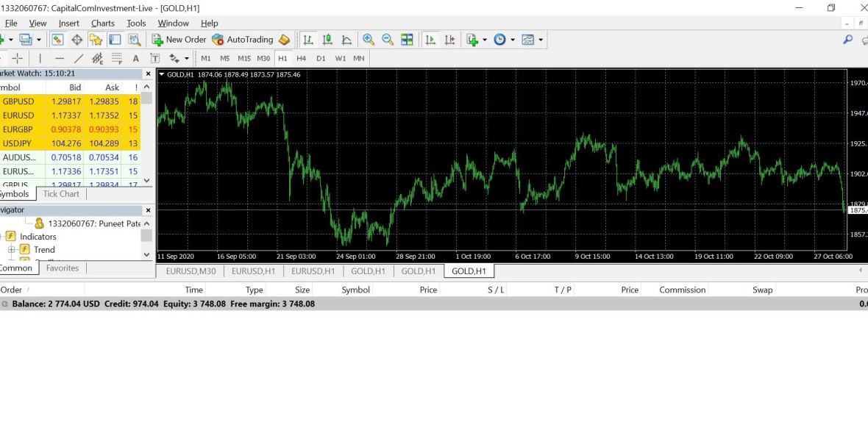Switch timeframe to W1
Screen dimensions: 868x441
pos(341,58)
